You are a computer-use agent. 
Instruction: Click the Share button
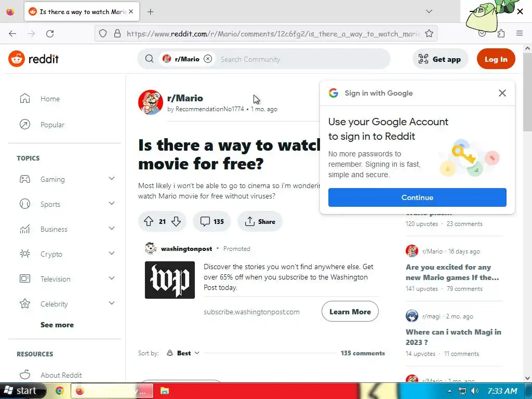(260, 221)
